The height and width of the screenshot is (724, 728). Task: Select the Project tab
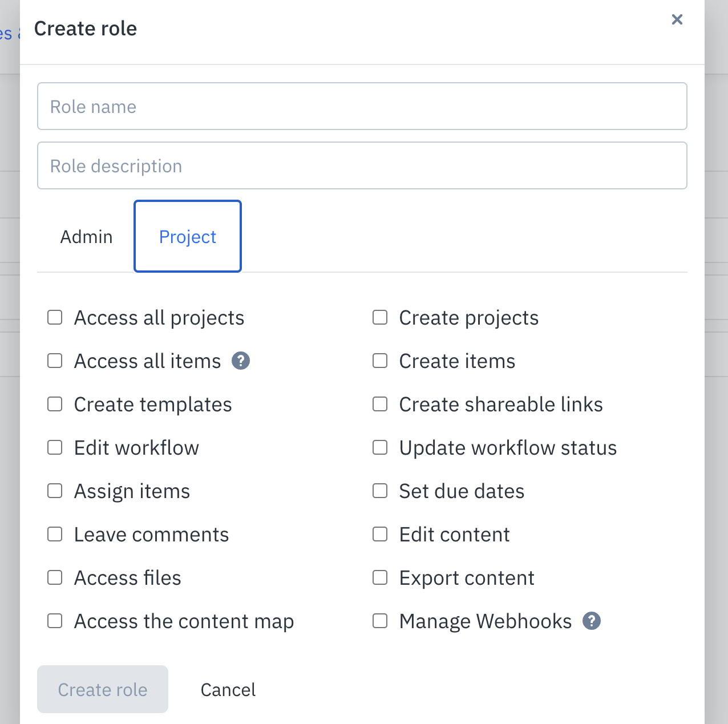(187, 236)
